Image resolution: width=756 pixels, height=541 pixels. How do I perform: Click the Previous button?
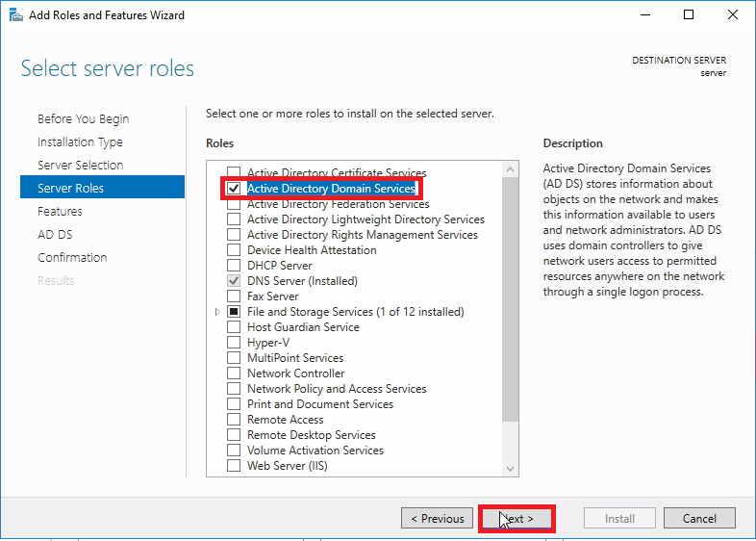(x=437, y=518)
